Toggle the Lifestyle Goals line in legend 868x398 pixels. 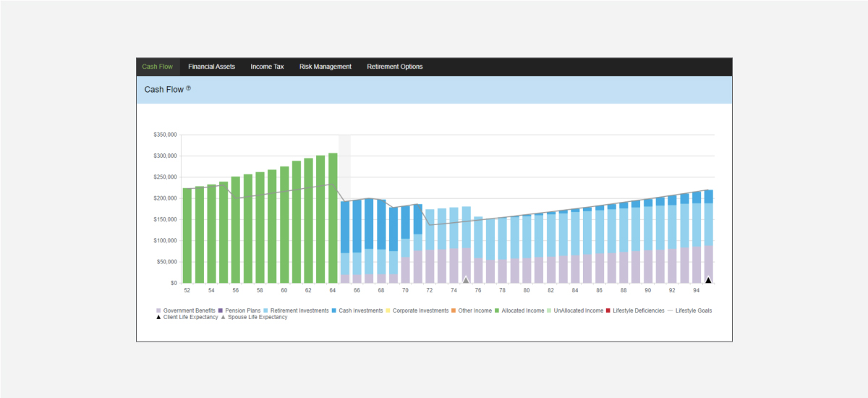[x=693, y=310]
